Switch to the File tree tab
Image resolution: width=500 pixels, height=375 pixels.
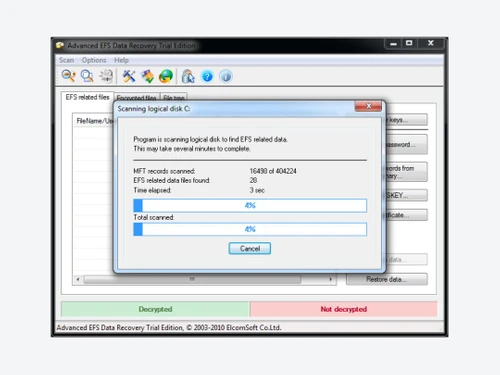174,97
